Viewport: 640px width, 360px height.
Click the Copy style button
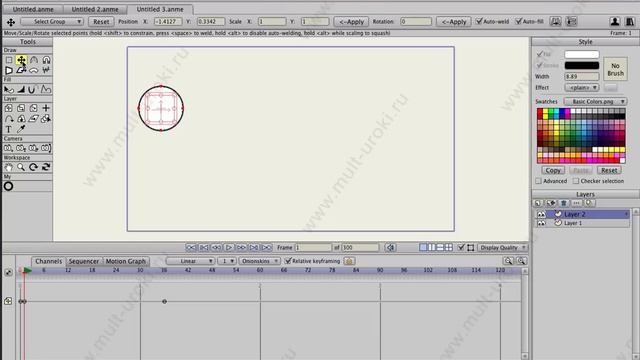[553, 170]
